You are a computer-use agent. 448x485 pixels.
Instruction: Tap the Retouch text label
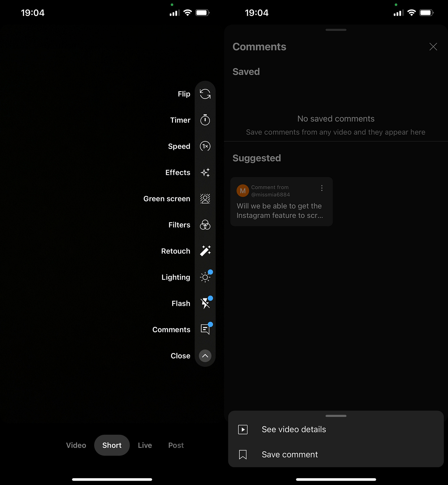(x=176, y=251)
